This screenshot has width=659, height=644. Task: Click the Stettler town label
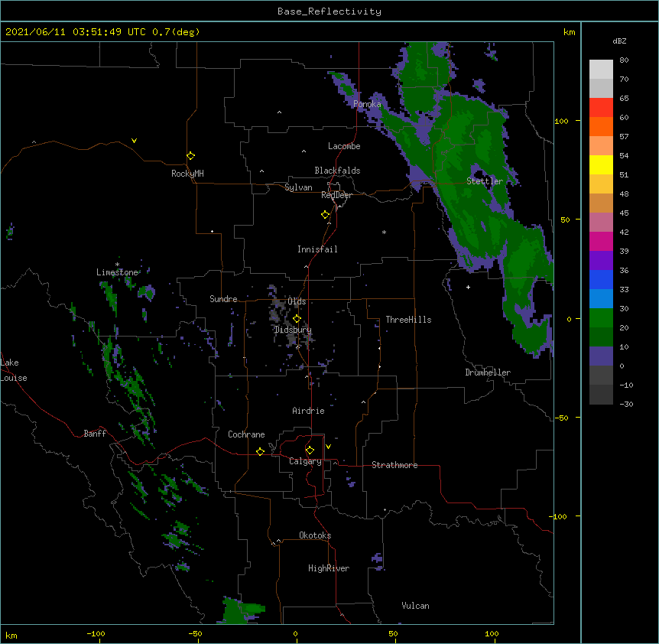(x=485, y=181)
